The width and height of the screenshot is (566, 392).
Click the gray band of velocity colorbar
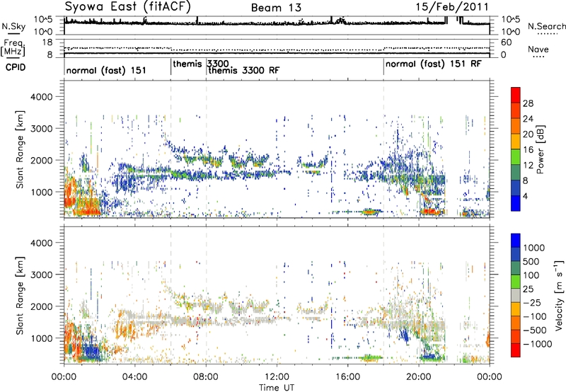[x=516, y=295]
